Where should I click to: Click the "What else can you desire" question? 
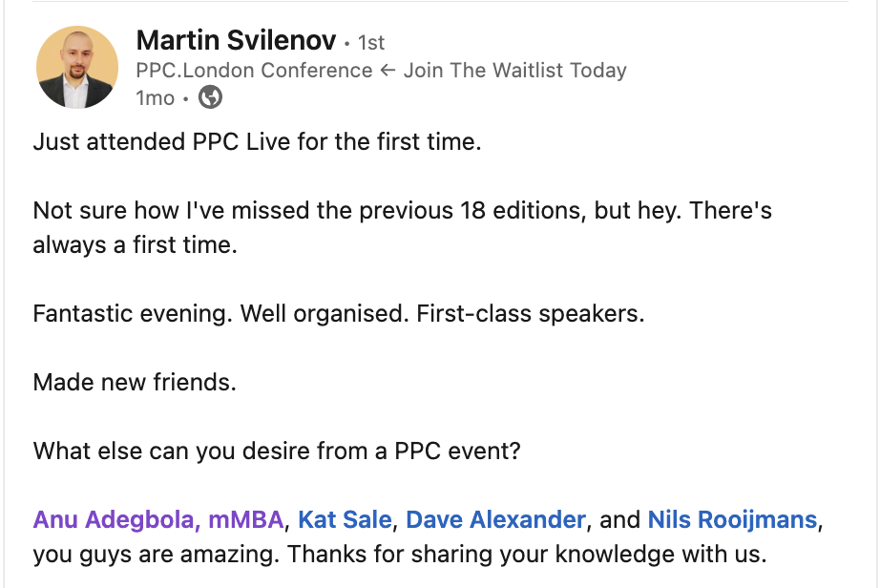coord(277,451)
